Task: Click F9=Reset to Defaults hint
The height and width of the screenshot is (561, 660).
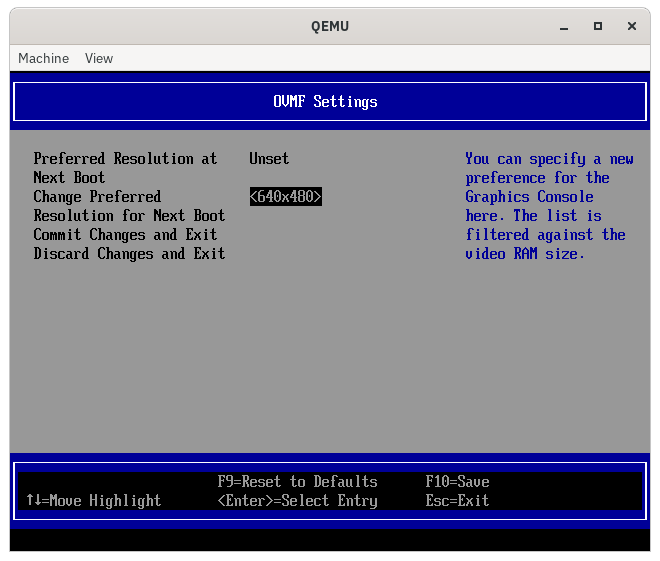Action: [x=297, y=481]
